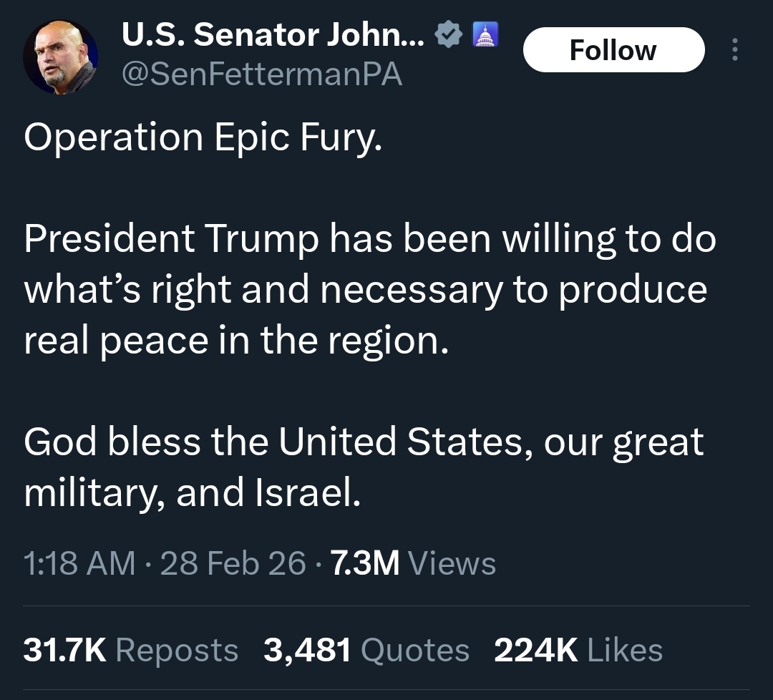The width and height of the screenshot is (773, 700).
Task: Click the word Israel in the tweet
Action: tap(306, 492)
